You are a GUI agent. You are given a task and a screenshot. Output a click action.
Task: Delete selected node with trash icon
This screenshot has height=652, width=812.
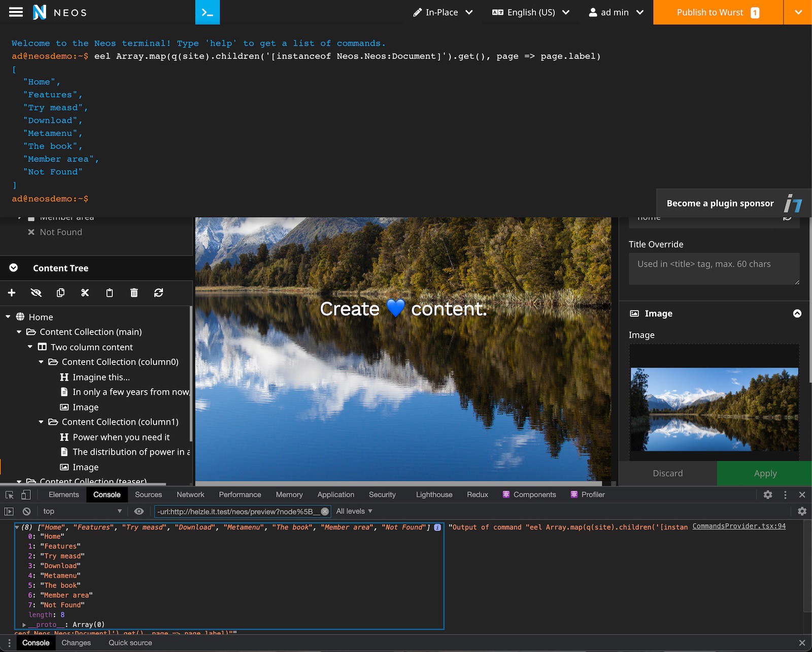click(x=134, y=293)
